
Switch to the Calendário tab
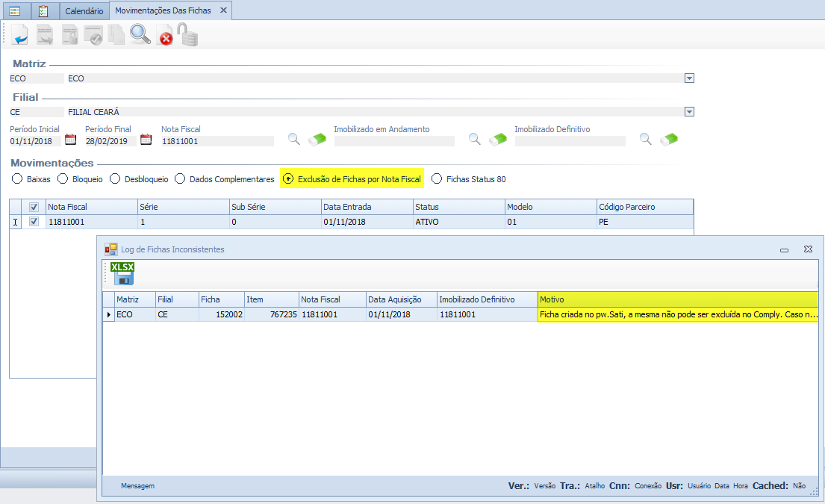coord(84,11)
